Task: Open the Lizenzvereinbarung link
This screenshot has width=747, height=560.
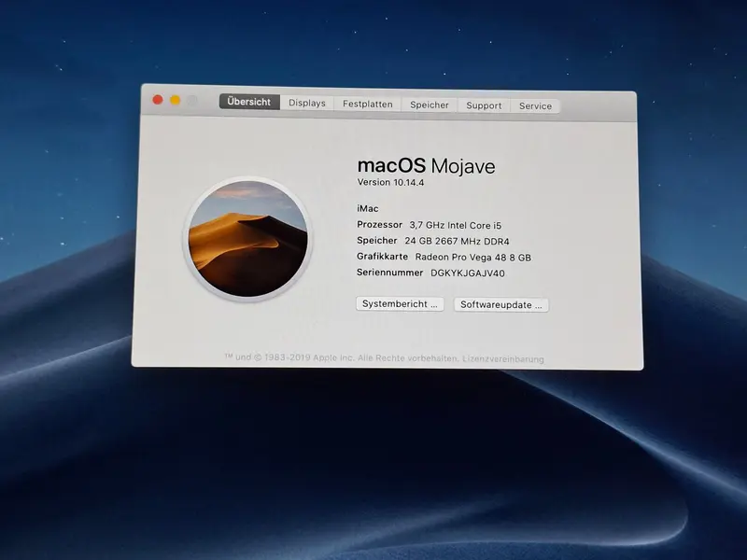Action: tap(502, 359)
